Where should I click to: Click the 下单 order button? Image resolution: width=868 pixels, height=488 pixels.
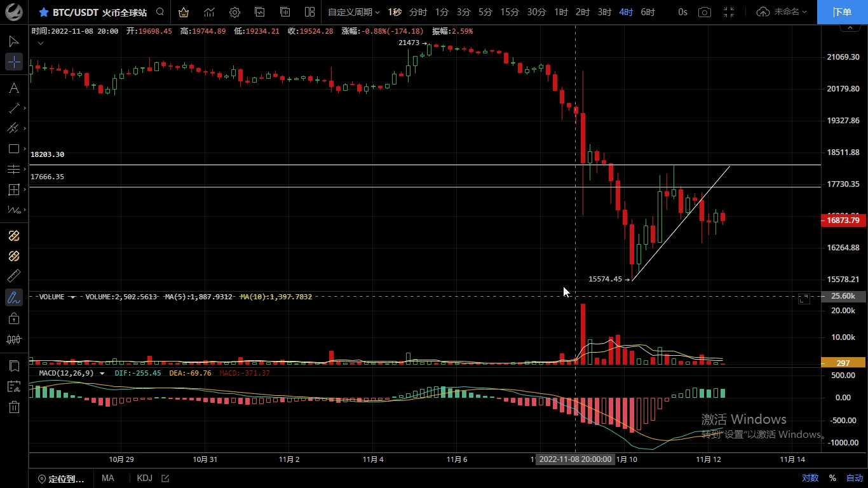843,12
